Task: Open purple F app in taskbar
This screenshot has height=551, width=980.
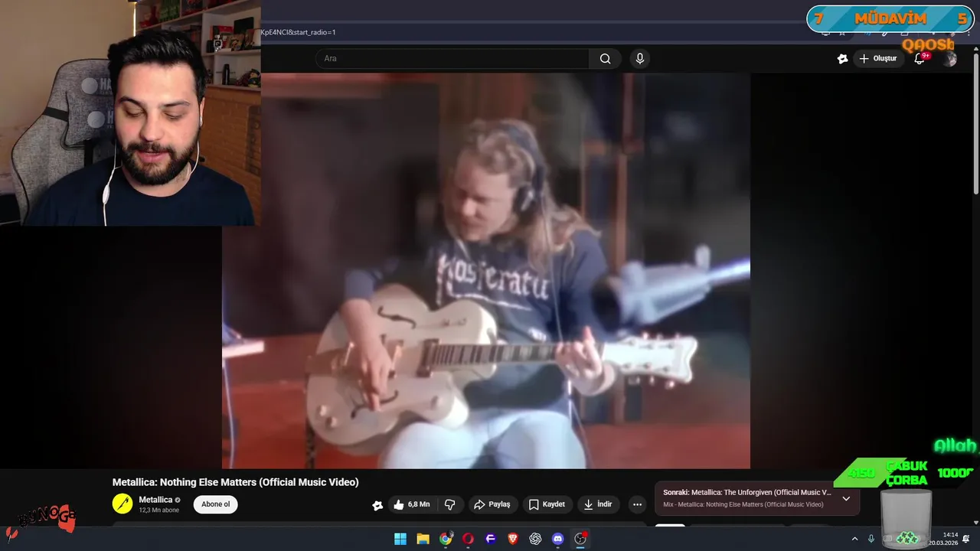Action: tap(491, 539)
